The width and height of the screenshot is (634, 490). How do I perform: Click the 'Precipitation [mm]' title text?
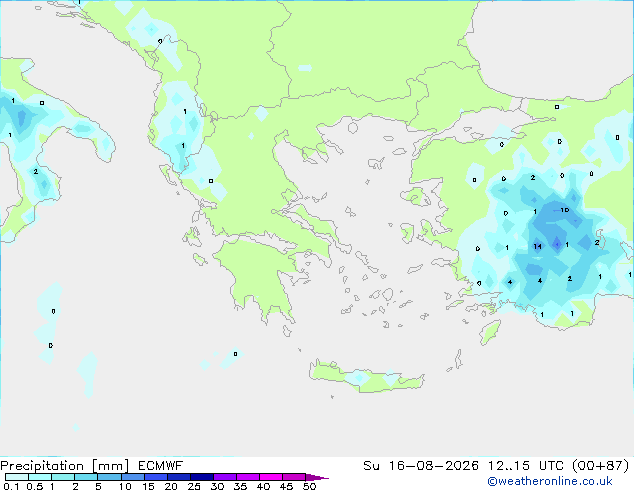[x=65, y=466]
